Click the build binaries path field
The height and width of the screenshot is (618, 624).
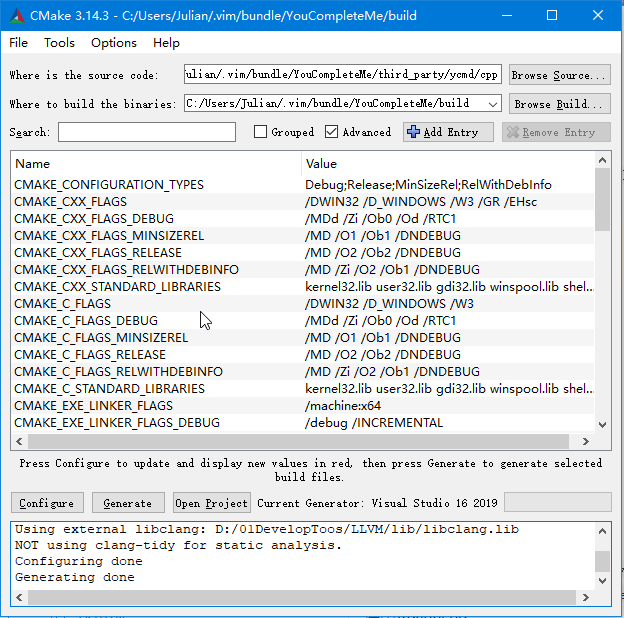(x=343, y=103)
